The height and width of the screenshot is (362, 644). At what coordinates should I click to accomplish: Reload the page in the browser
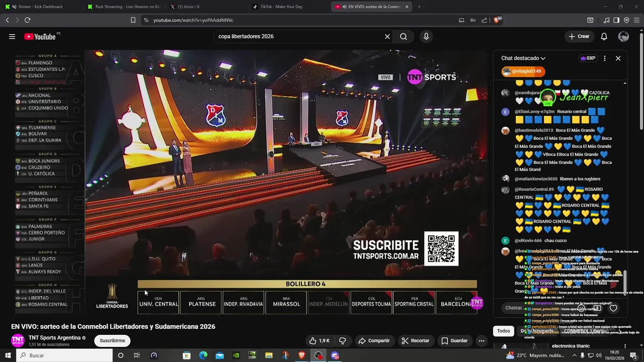click(27, 20)
